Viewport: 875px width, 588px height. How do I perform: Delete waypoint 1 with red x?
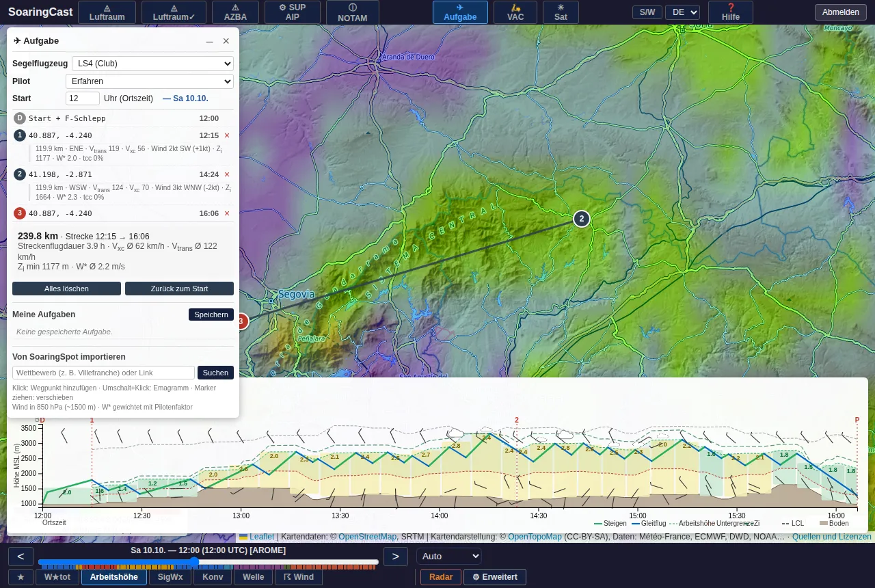click(227, 135)
